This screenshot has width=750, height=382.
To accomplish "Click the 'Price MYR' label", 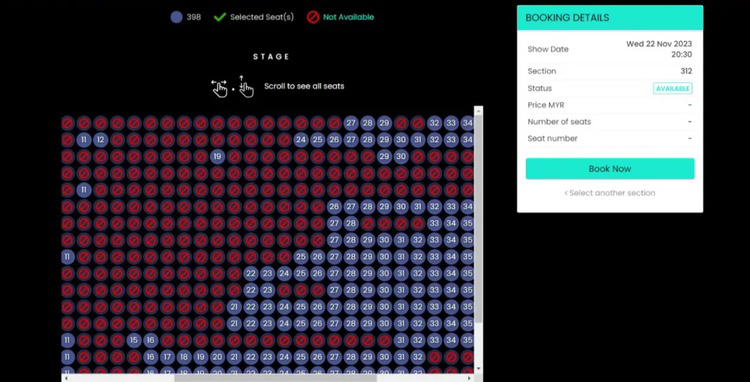I will tap(546, 105).
